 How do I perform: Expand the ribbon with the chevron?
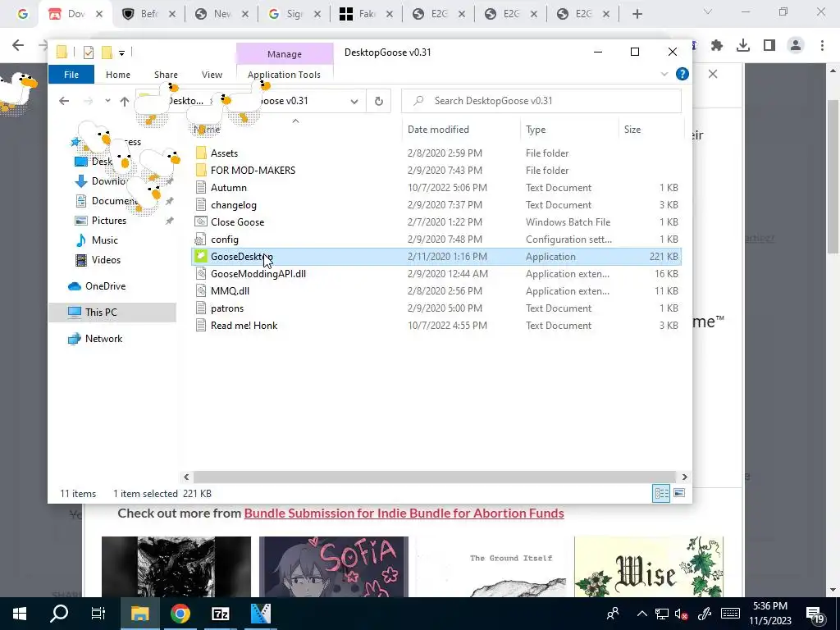pos(664,74)
